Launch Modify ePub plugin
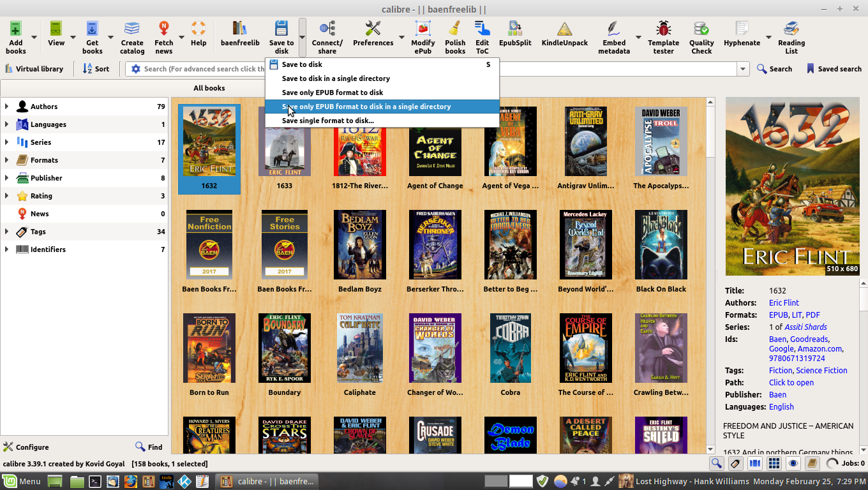 [x=423, y=29]
